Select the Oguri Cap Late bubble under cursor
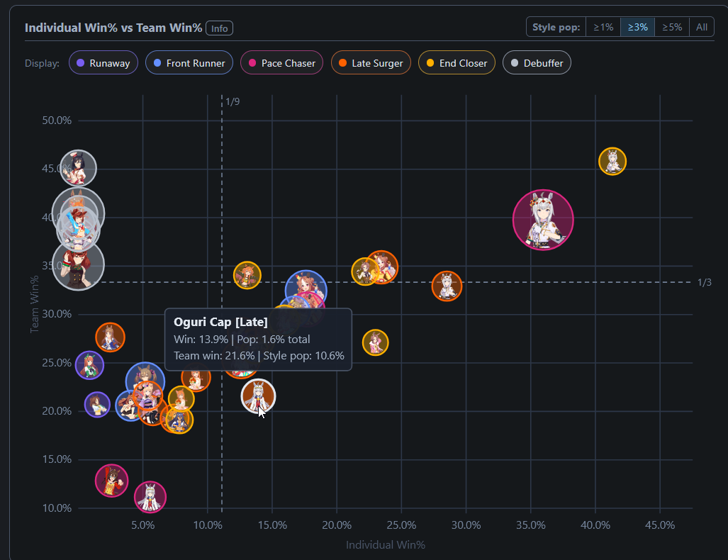The height and width of the screenshot is (560, 728). 259,396
